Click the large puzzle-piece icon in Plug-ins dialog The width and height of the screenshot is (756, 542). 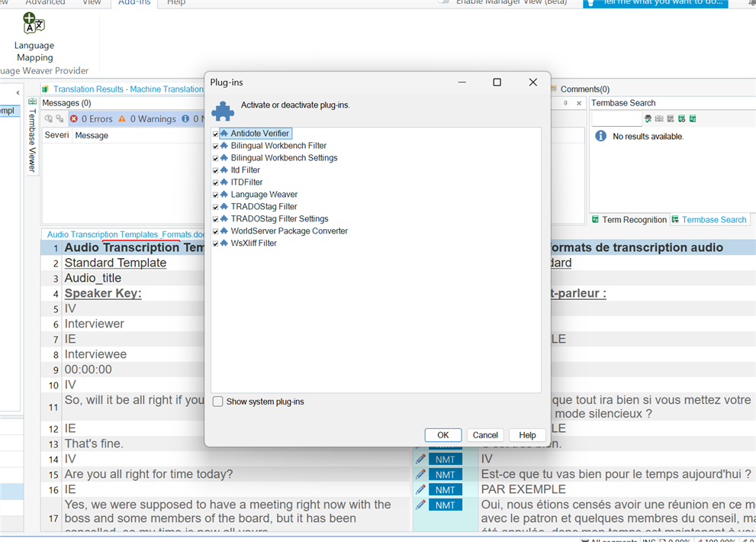coord(223,111)
